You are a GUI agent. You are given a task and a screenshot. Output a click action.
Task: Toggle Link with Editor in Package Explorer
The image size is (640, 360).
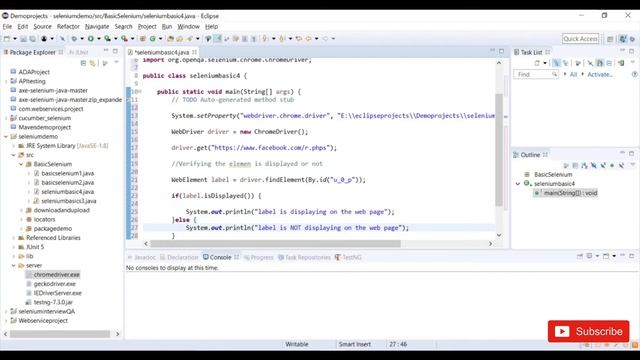click(93, 63)
